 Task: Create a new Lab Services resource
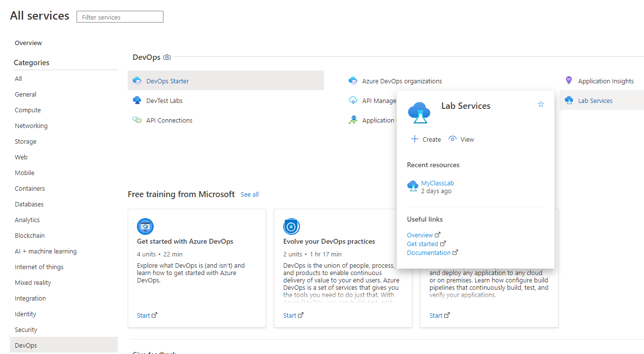[x=425, y=139]
